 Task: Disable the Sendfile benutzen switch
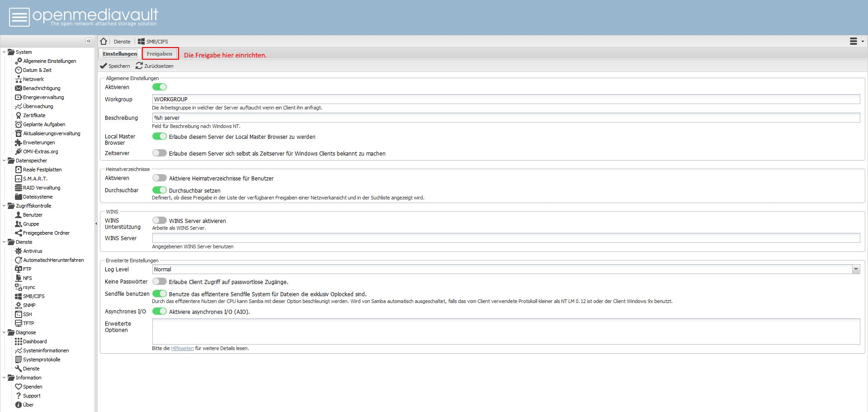pos(160,294)
